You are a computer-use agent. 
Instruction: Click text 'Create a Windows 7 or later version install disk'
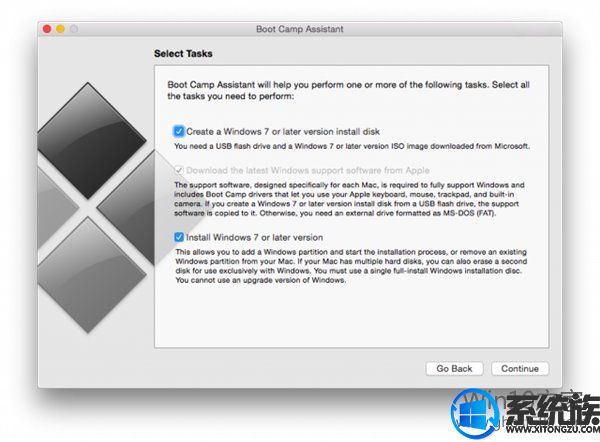[x=283, y=132]
